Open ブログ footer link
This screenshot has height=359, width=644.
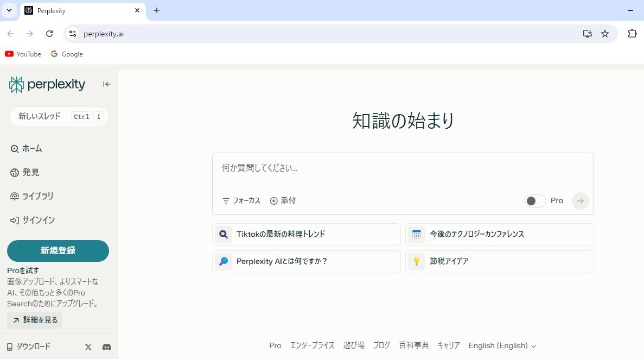[x=381, y=346]
